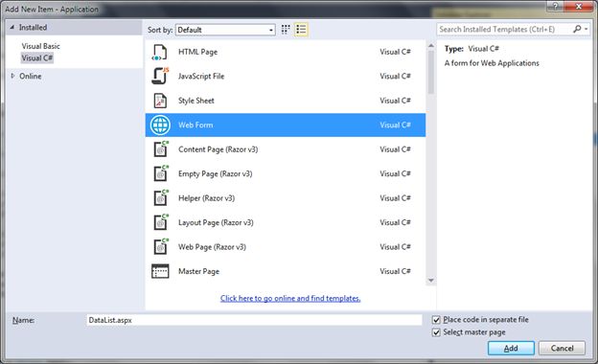Select the Master Page template icon

[160, 271]
